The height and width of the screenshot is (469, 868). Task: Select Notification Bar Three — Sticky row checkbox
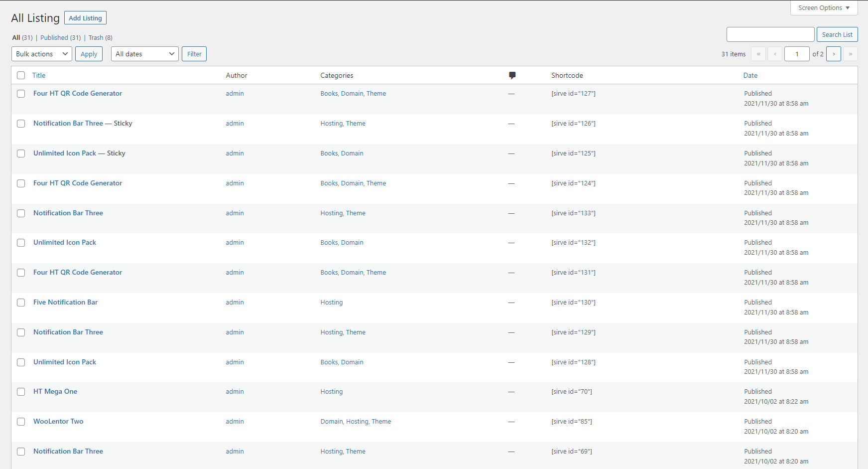click(21, 124)
